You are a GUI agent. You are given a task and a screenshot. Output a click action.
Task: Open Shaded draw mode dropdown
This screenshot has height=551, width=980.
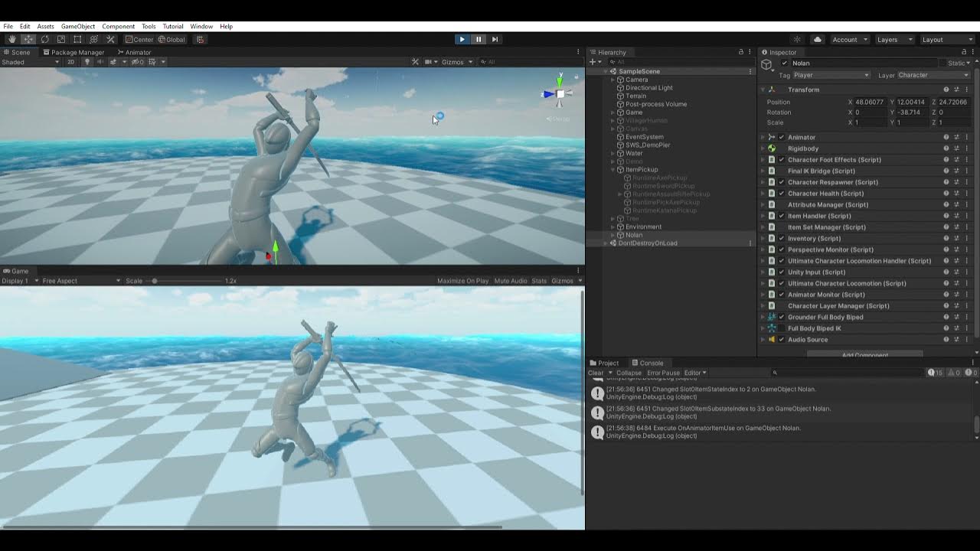click(x=31, y=62)
